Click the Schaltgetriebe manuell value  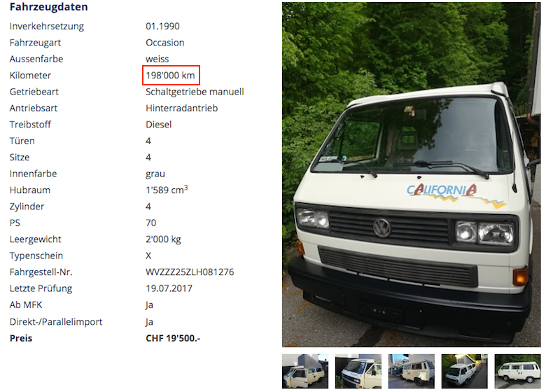tap(195, 92)
